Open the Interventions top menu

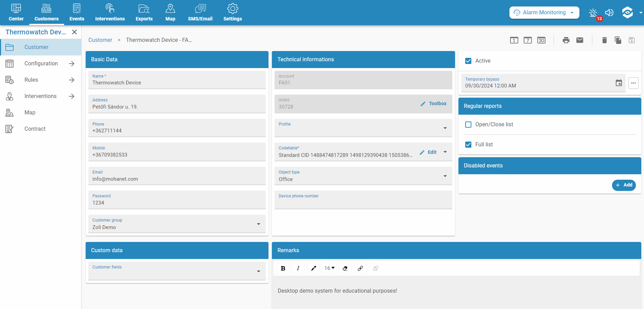pos(110,13)
